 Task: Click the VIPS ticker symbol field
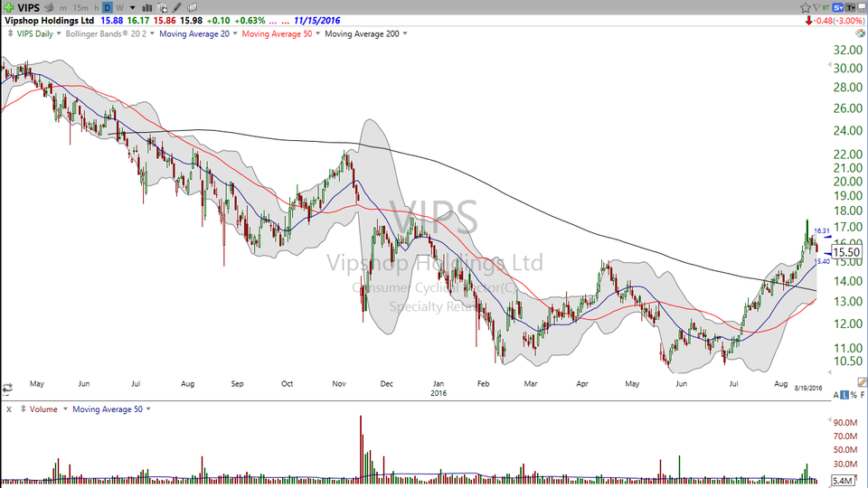[x=29, y=8]
